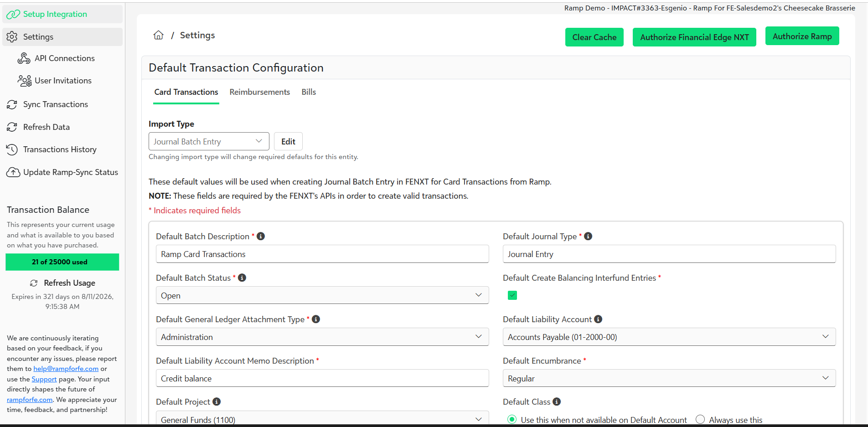Open the Support page link
The image size is (868, 427).
click(x=44, y=379)
